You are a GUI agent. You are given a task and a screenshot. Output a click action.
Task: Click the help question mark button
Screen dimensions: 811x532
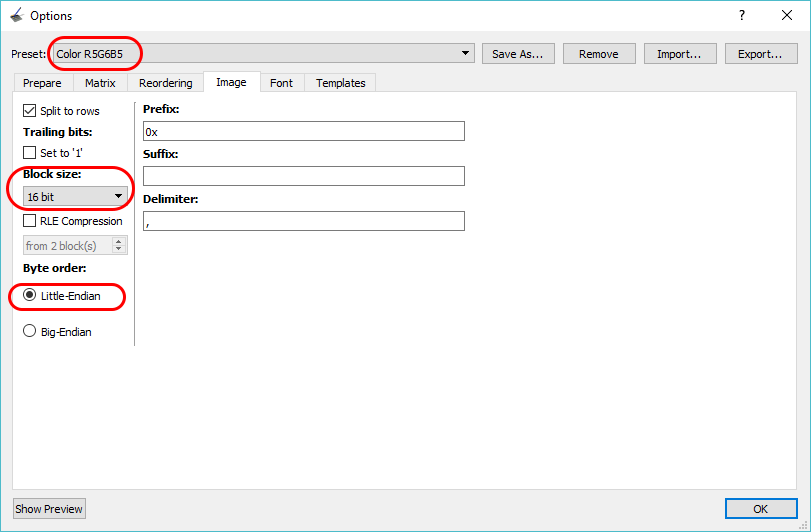coord(741,16)
